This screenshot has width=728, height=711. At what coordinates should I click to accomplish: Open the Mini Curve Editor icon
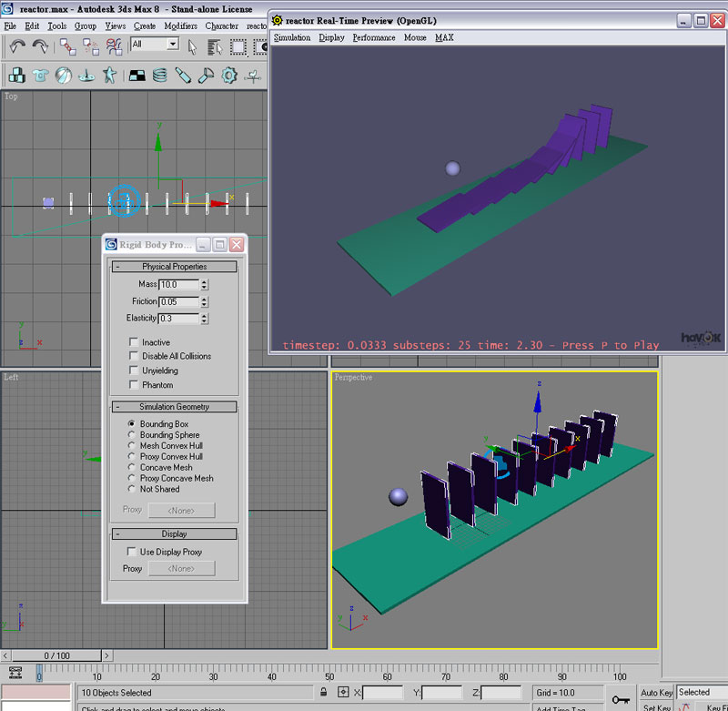click(x=15, y=672)
